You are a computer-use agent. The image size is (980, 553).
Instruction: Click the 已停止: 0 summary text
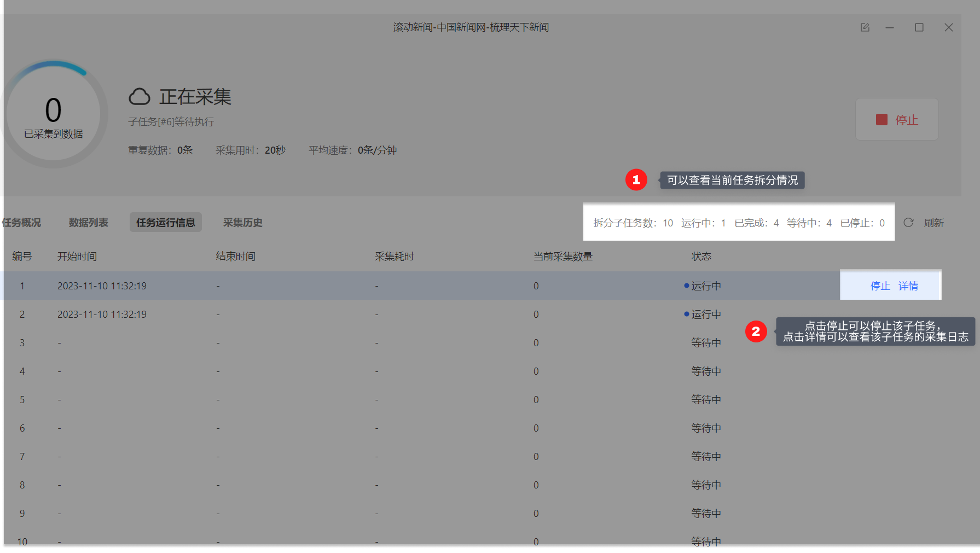862,223
